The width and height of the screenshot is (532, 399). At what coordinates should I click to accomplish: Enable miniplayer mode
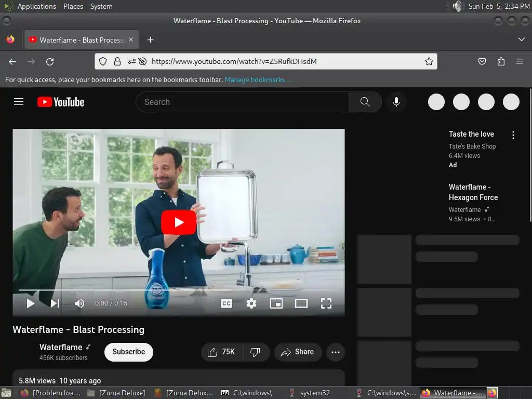pyautogui.click(x=276, y=303)
